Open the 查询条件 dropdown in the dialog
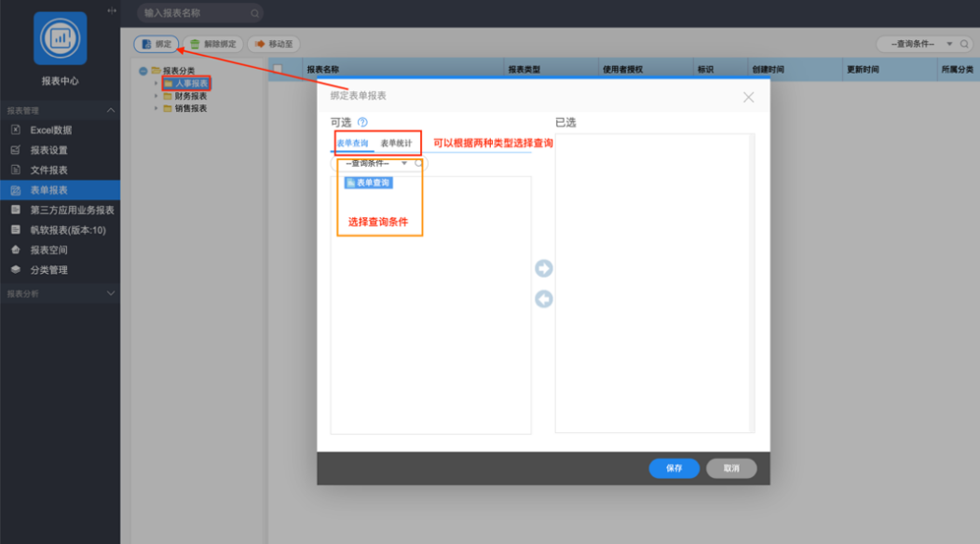980x544 pixels. pyautogui.click(x=377, y=163)
